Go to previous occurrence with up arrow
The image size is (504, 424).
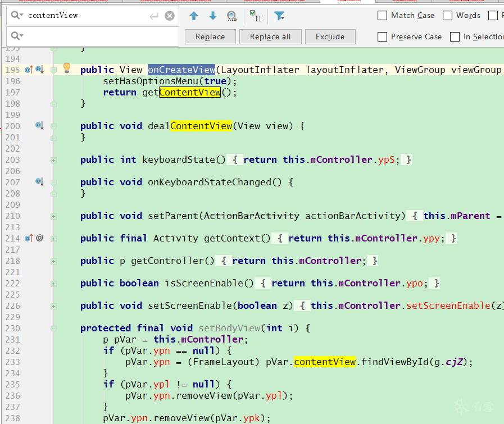193,16
